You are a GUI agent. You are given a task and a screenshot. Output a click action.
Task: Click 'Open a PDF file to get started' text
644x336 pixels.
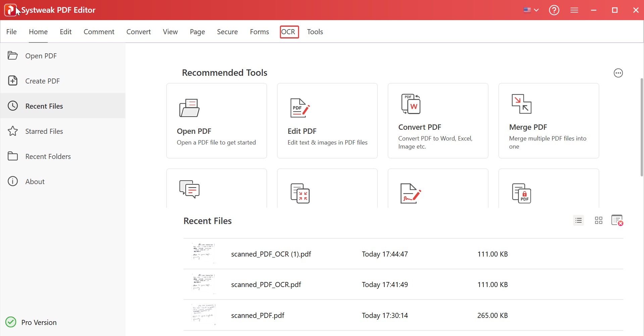[216, 143]
